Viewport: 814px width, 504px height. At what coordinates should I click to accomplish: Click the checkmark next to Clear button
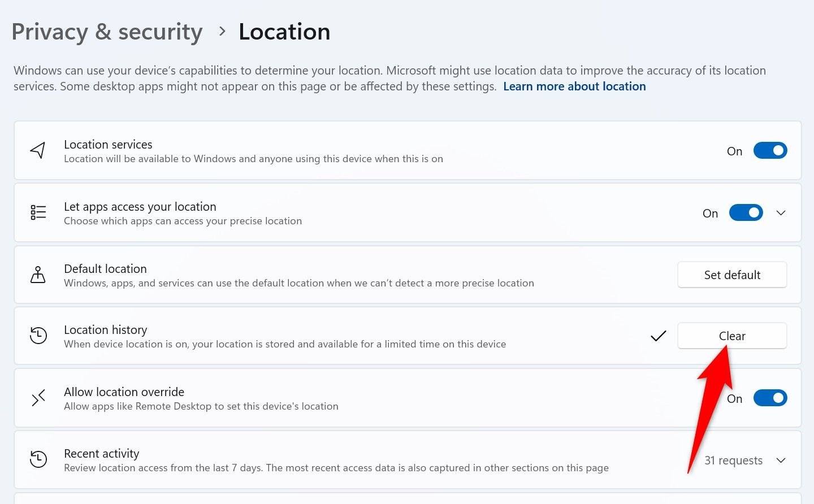click(658, 336)
